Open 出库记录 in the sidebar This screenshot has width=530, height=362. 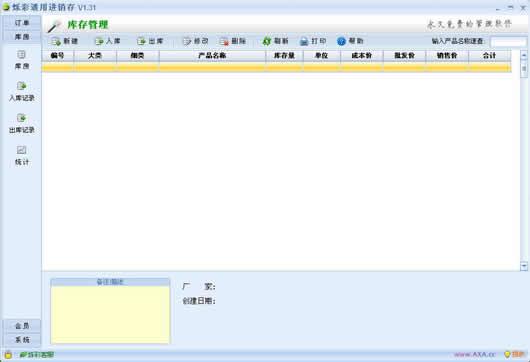[x=22, y=123]
